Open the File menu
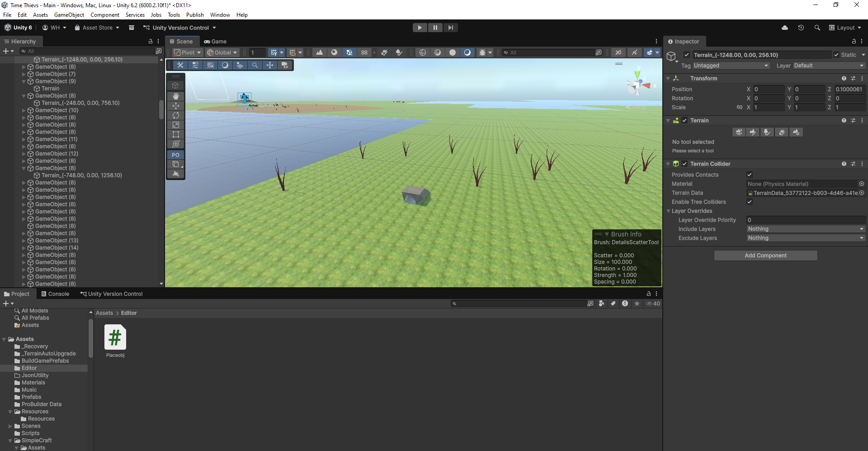Viewport: 868px width, 451px height. (7, 15)
